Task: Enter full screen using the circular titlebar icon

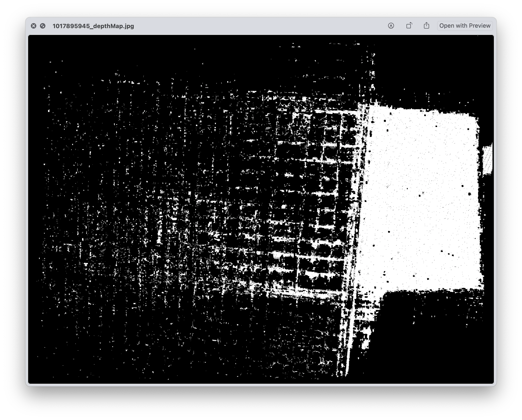Action: tap(43, 26)
